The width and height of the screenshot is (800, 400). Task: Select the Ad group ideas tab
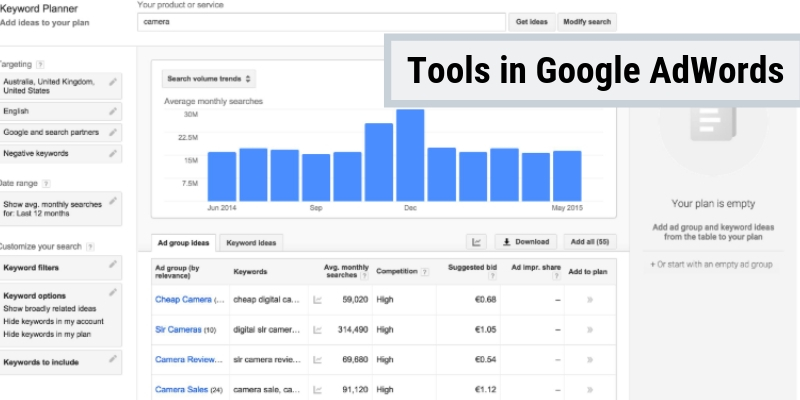pyautogui.click(x=184, y=242)
